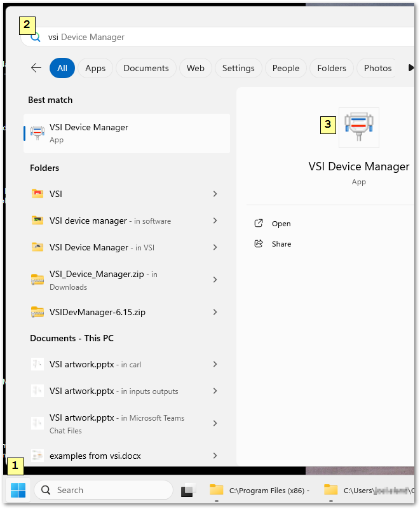
Task: Click the Open action icon
Action: 259,223
